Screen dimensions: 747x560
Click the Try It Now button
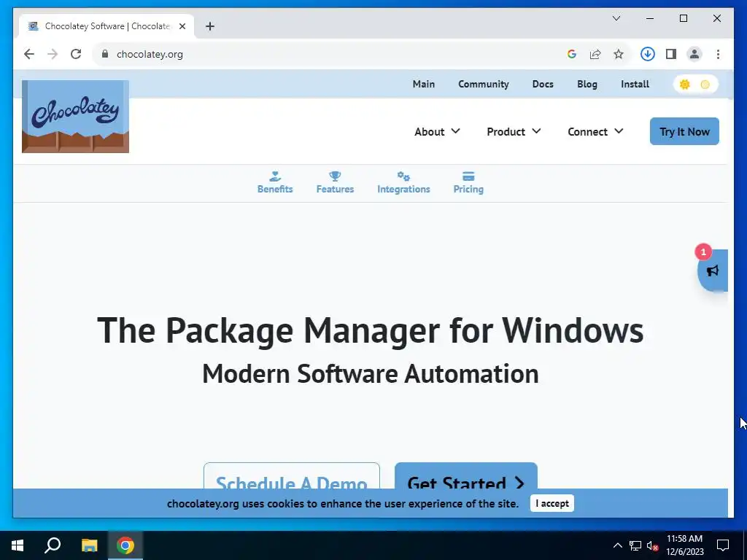(684, 131)
